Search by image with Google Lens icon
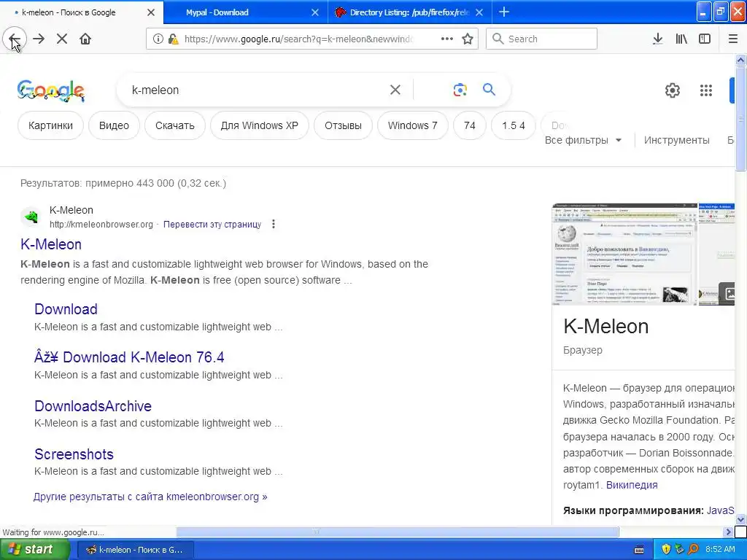This screenshot has height=560, width=747. pyautogui.click(x=460, y=90)
